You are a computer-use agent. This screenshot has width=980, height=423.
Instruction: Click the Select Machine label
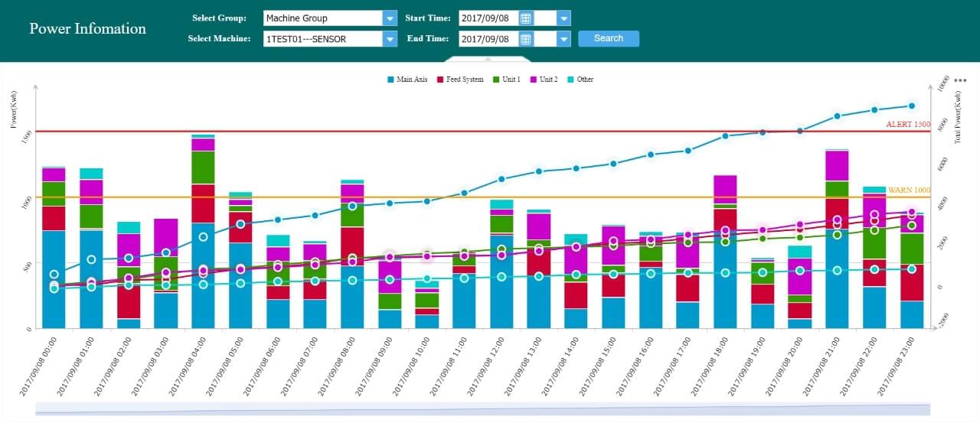point(220,39)
